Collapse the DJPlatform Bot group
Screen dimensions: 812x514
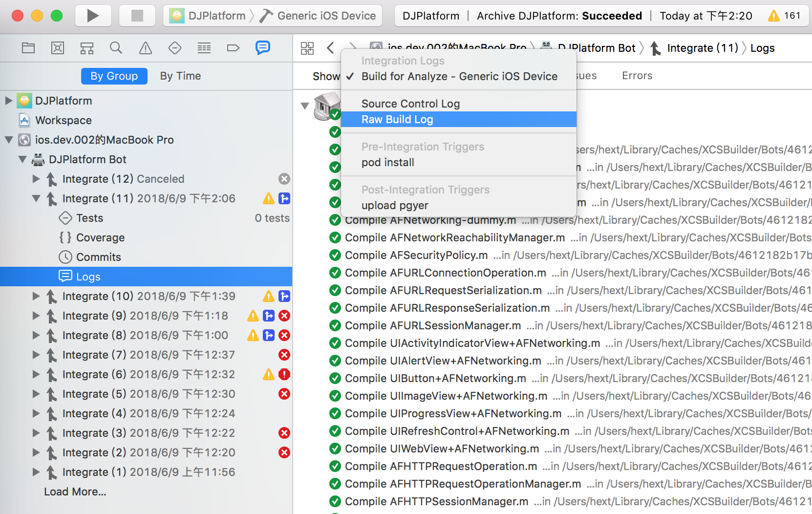pos(22,159)
